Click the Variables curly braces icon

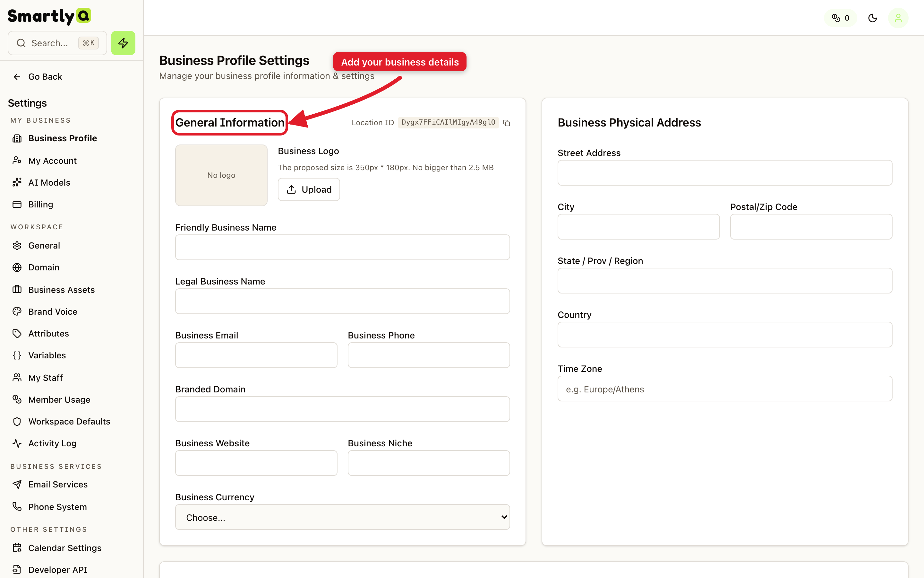tap(17, 355)
